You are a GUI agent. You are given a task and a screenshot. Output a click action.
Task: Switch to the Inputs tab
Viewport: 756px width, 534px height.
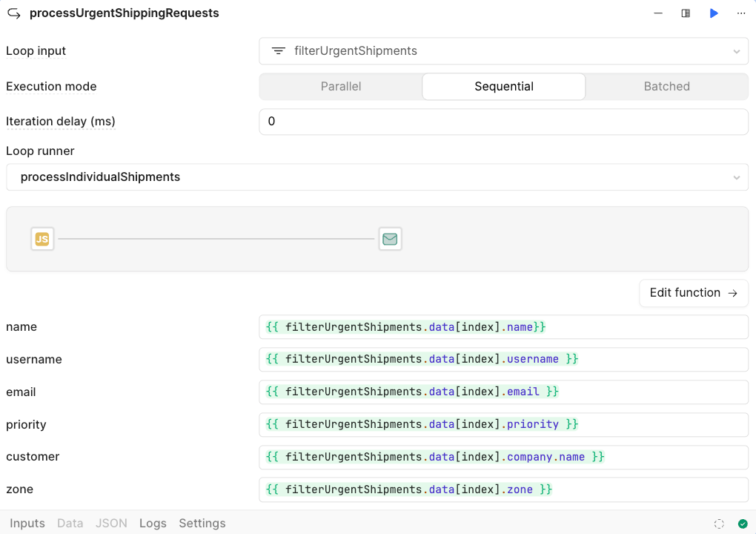coord(27,524)
